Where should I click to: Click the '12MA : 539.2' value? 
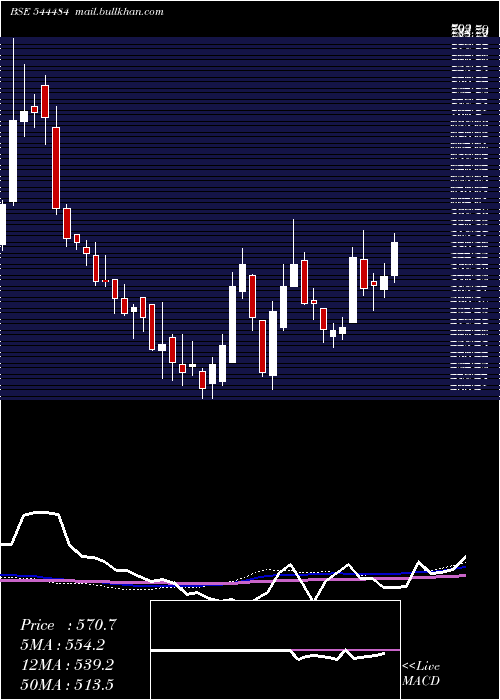tap(67, 665)
